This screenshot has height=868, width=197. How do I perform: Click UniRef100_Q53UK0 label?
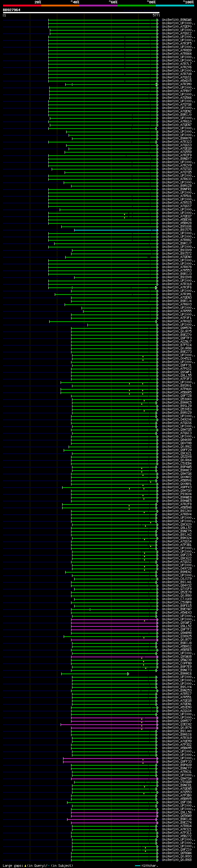[177, 399]
